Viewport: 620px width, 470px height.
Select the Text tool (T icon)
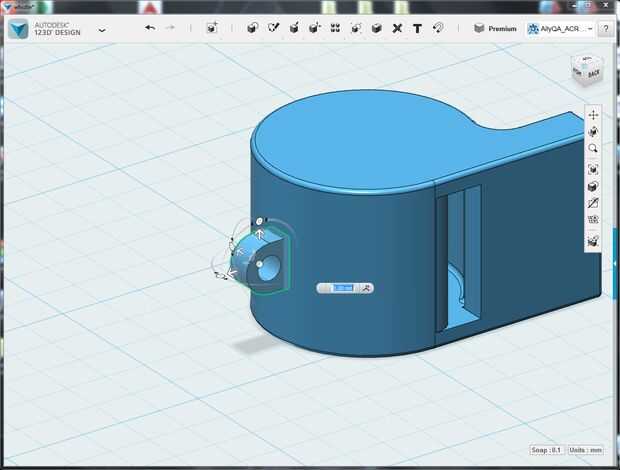pos(417,28)
